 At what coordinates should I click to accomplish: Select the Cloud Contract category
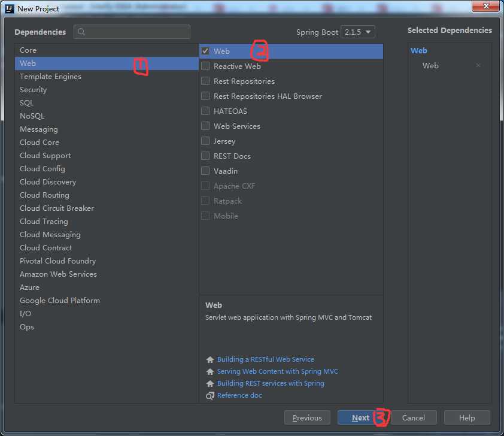107,248
